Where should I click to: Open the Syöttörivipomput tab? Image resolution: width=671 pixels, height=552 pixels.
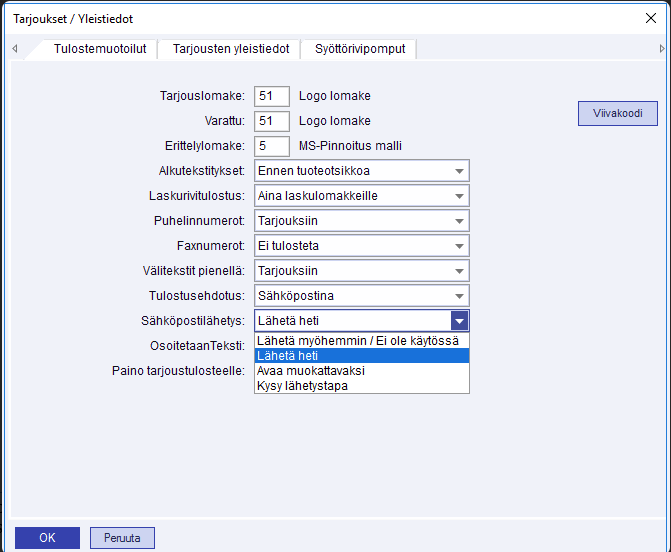pos(360,48)
